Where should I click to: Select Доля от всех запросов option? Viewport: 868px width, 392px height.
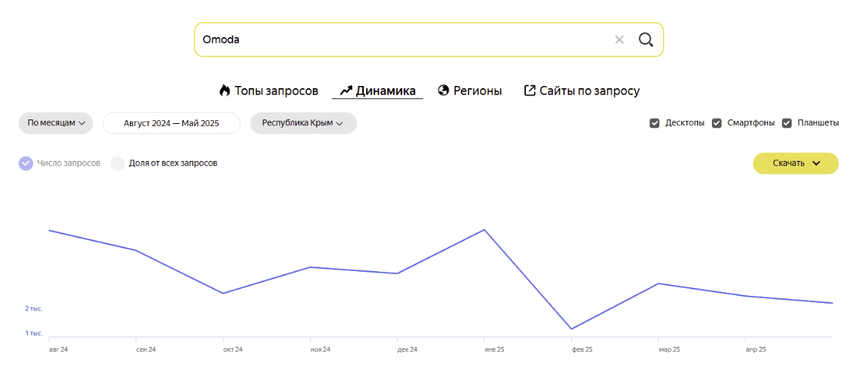(x=118, y=163)
